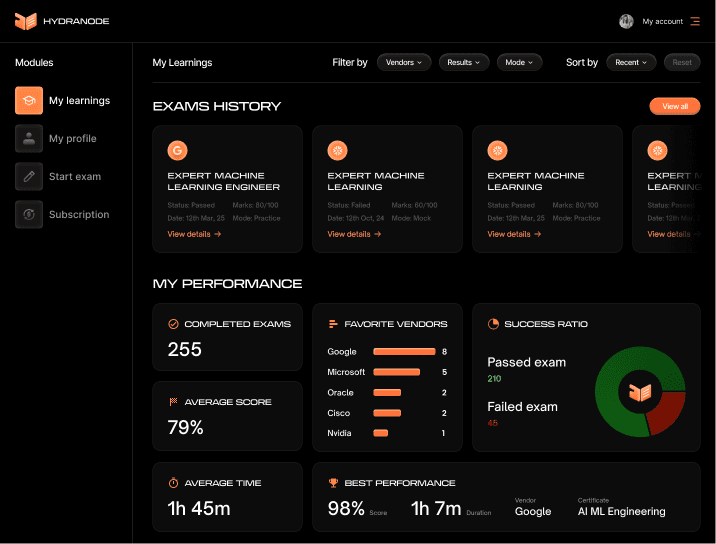Click the Hydranode brand name text

76,21
